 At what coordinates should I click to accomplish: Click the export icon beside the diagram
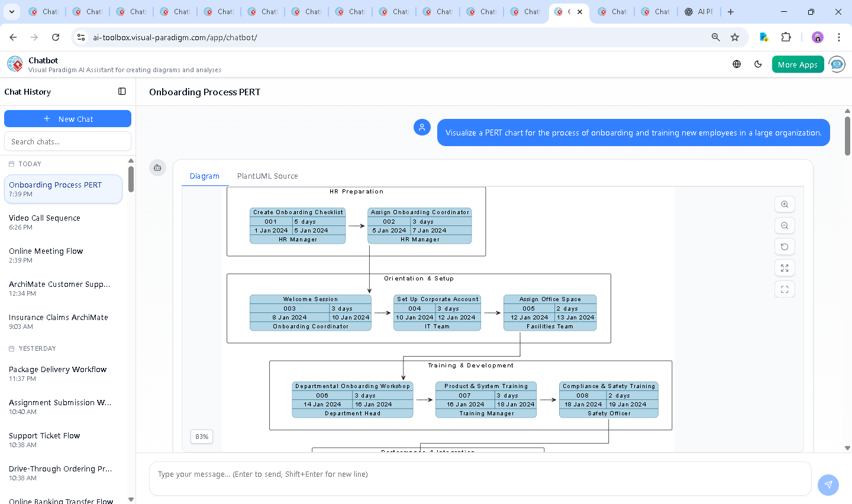click(157, 167)
